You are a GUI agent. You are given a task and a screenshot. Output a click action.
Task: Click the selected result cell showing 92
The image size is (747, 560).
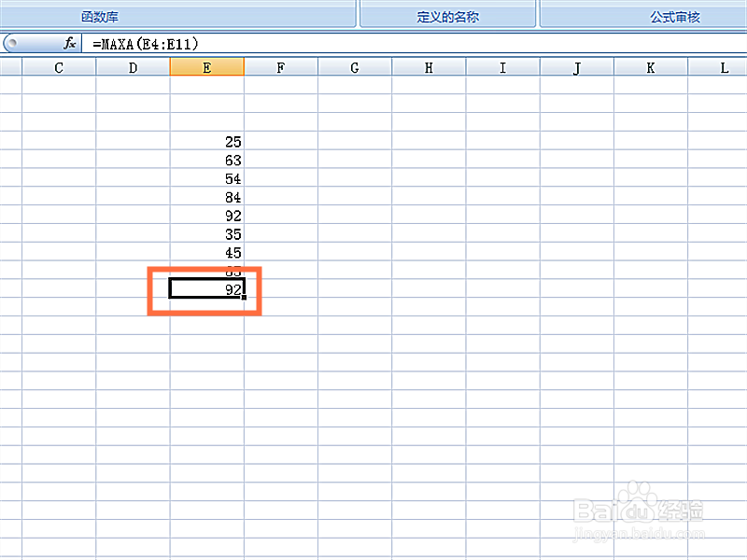tap(206, 289)
